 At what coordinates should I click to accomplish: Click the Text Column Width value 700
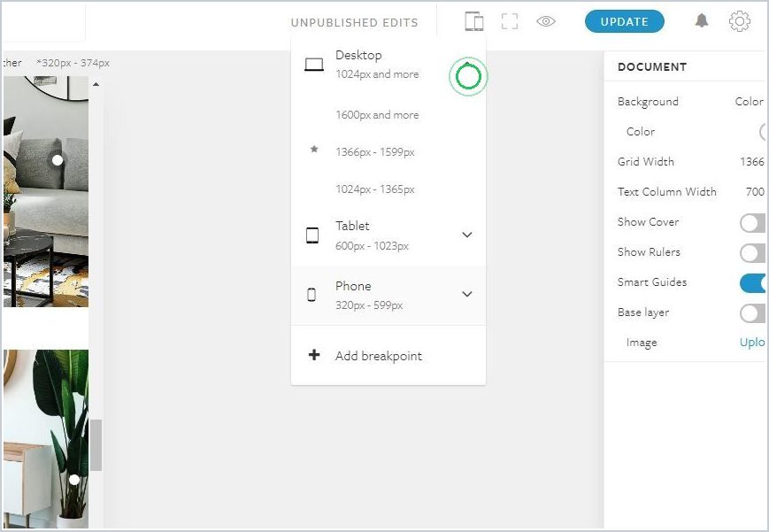coord(755,191)
